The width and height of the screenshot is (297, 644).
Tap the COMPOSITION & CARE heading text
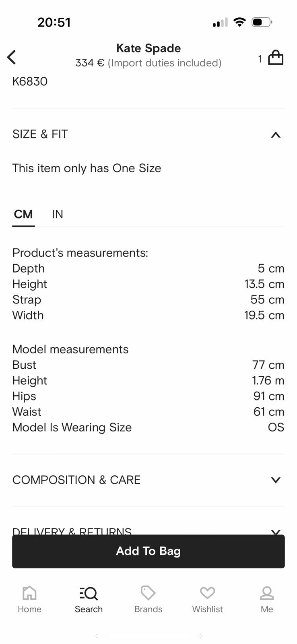(76, 480)
